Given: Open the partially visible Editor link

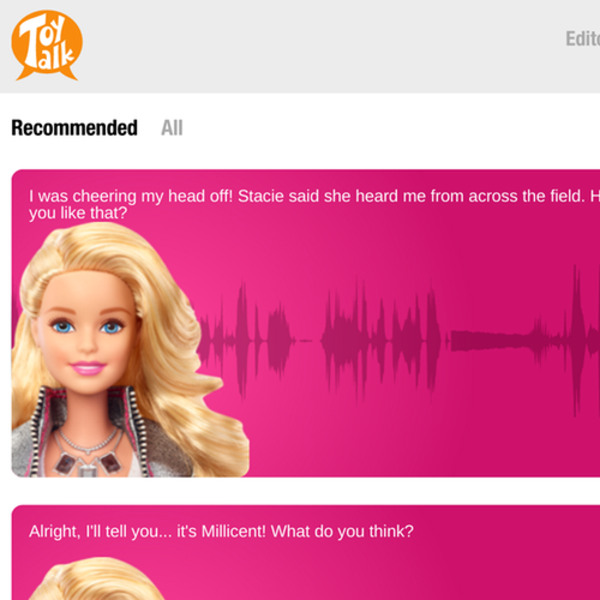Looking at the screenshot, I should [583, 39].
